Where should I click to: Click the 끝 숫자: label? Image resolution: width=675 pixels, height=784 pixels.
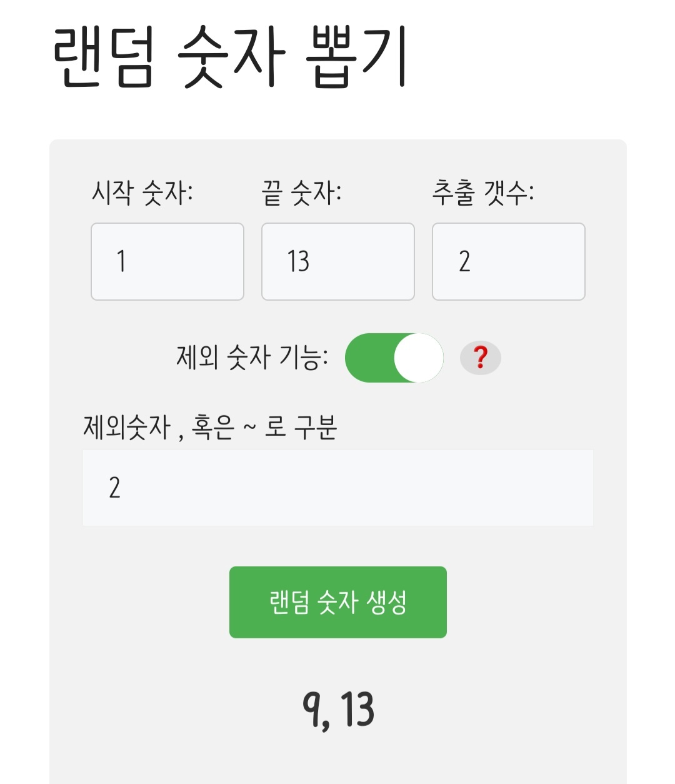pyautogui.click(x=301, y=193)
